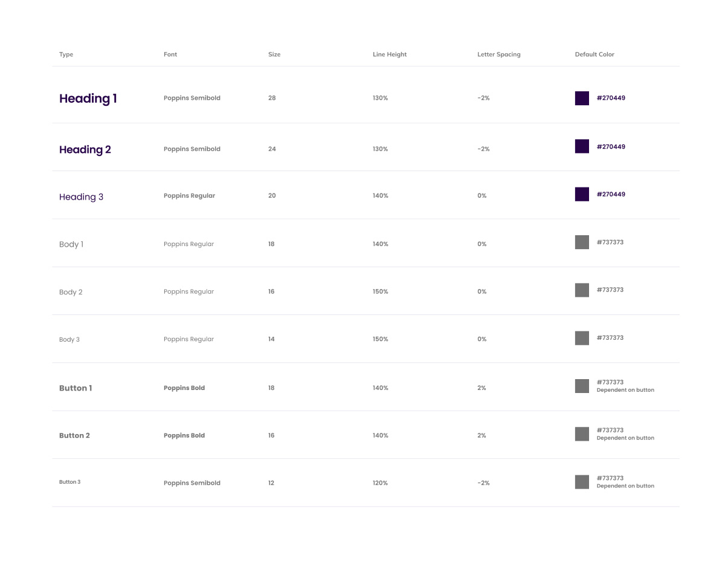The height and width of the screenshot is (572, 728).
Task: Click the size value "12"
Action: point(271,483)
